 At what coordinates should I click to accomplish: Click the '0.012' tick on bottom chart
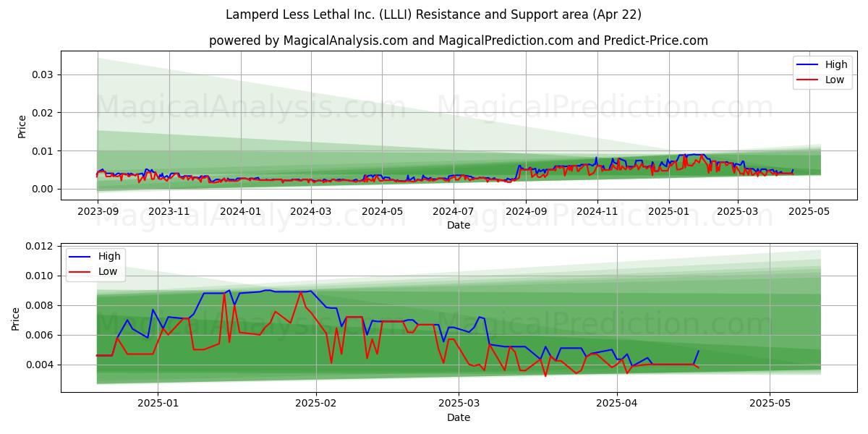(41, 246)
